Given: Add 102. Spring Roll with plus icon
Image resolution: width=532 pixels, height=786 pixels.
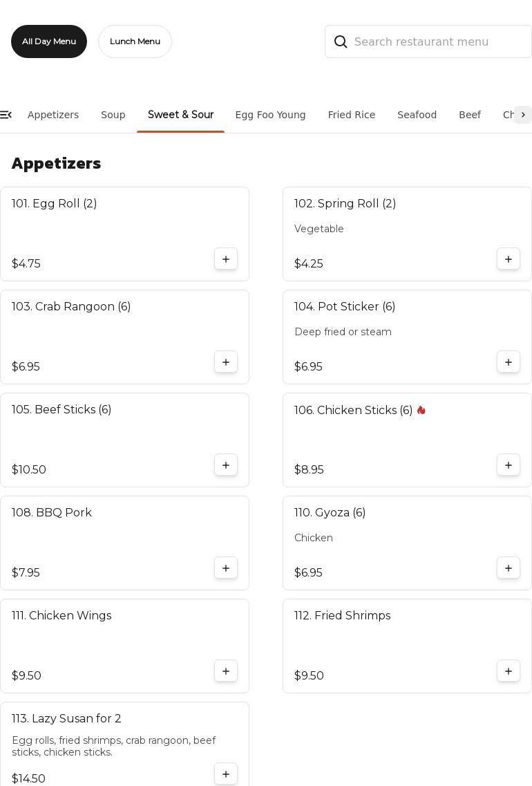Looking at the screenshot, I should tap(509, 259).
